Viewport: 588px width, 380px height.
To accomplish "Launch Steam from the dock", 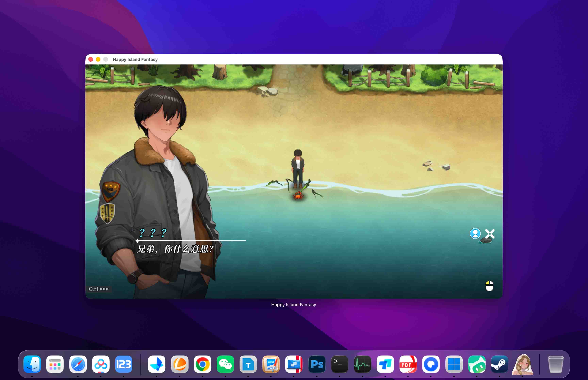I will (x=499, y=364).
